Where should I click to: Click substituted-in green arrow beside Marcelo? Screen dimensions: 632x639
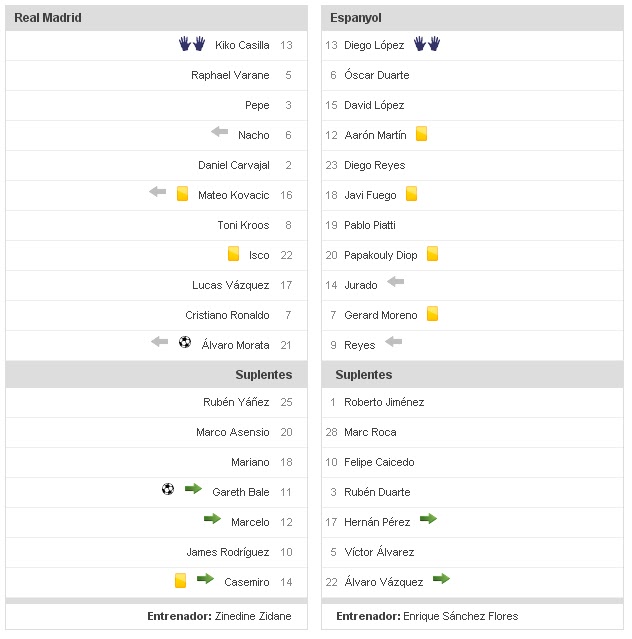(x=212, y=519)
